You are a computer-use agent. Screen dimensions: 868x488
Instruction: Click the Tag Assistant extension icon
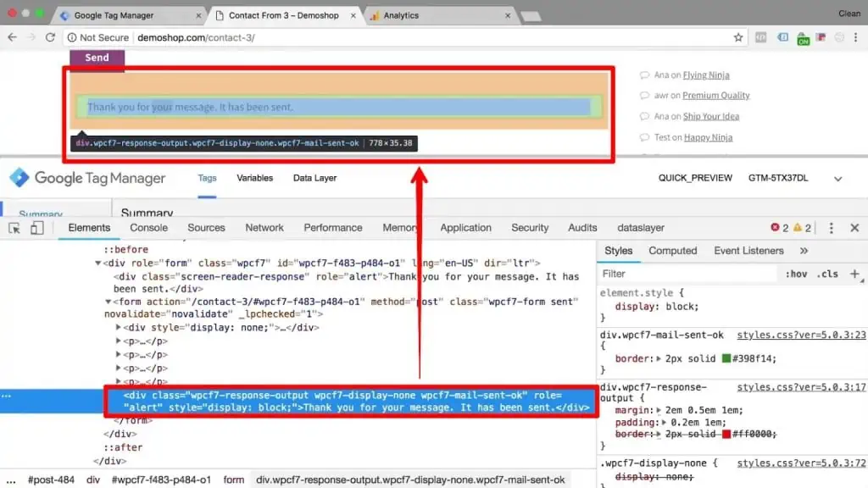tap(782, 37)
